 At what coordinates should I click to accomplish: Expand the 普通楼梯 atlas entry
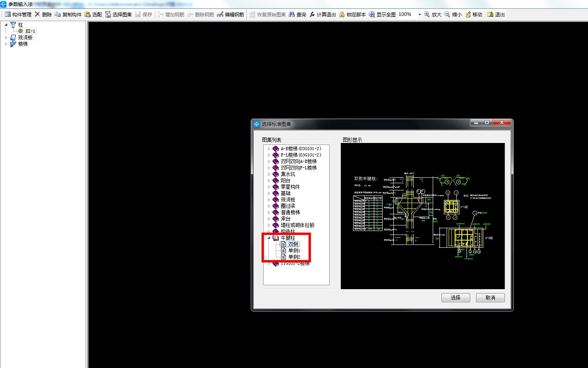click(x=269, y=212)
